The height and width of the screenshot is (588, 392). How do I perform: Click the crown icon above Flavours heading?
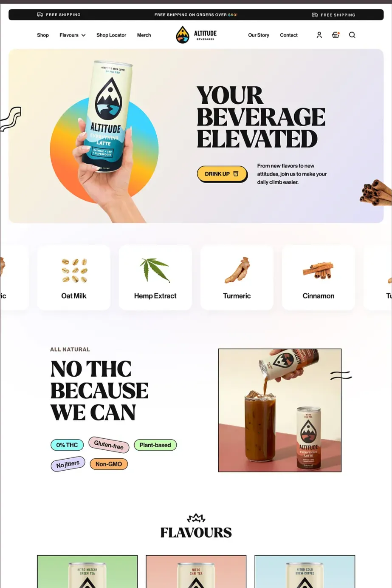pyautogui.click(x=196, y=518)
